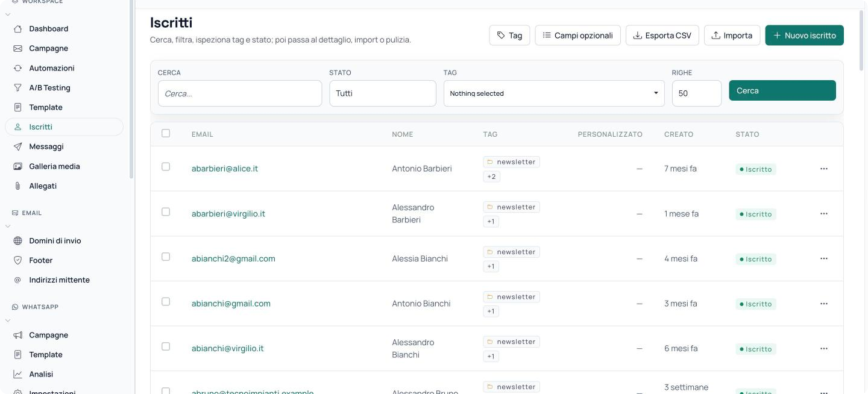868x394 pixels.
Task: Click the WhatsApp Template document icon
Action: [17, 355]
